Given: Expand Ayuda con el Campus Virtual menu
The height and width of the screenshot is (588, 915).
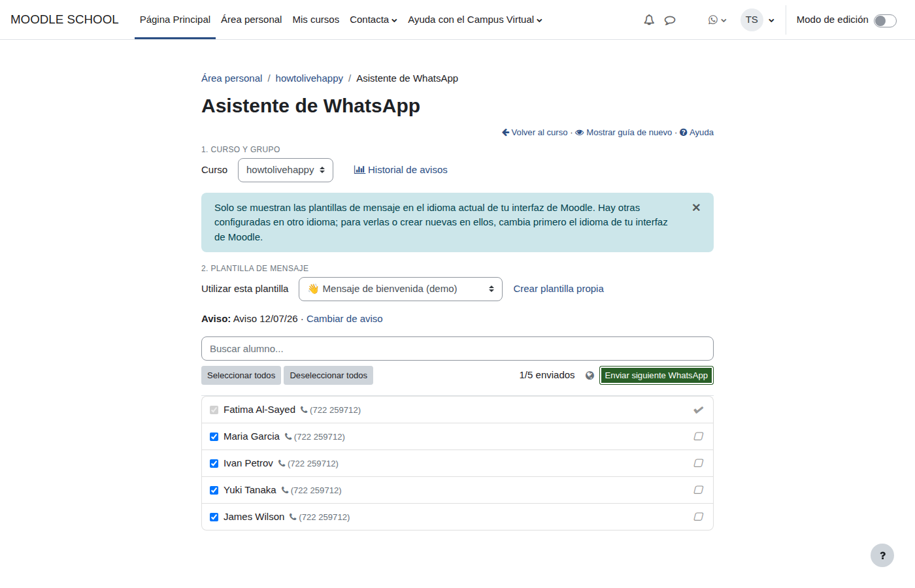Looking at the screenshot, I should [475, 20].
